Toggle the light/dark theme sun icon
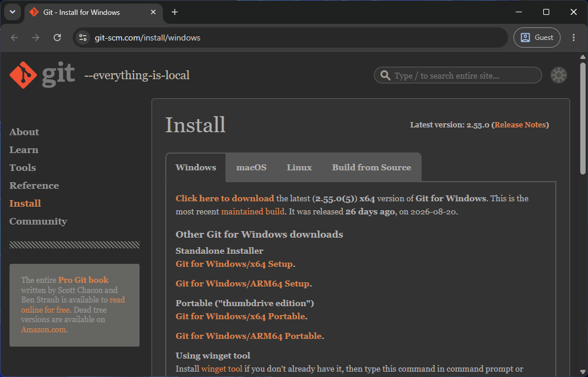The image size is (588, 377). (558, 75)
